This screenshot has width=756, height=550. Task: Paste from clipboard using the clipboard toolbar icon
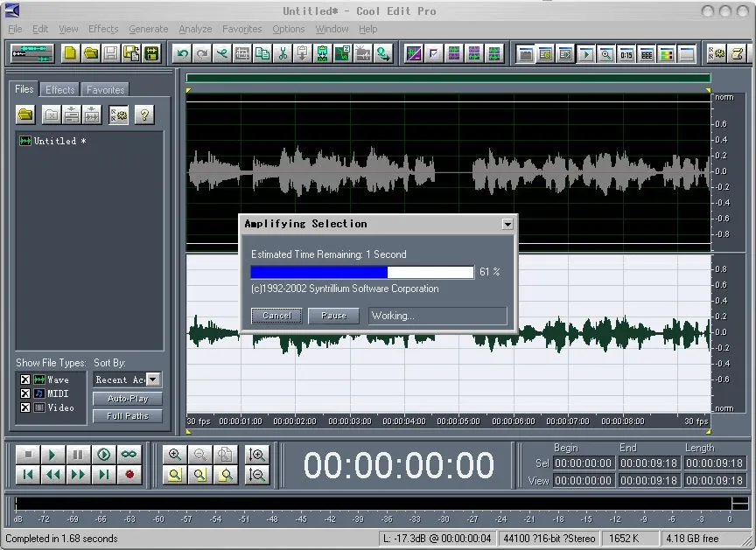pyautogui.click(x=302, y=53)
